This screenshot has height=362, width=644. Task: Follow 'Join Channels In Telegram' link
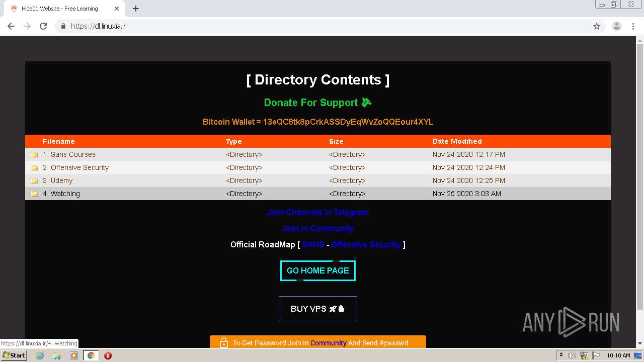pyautogui.click(x=317, y=212)
